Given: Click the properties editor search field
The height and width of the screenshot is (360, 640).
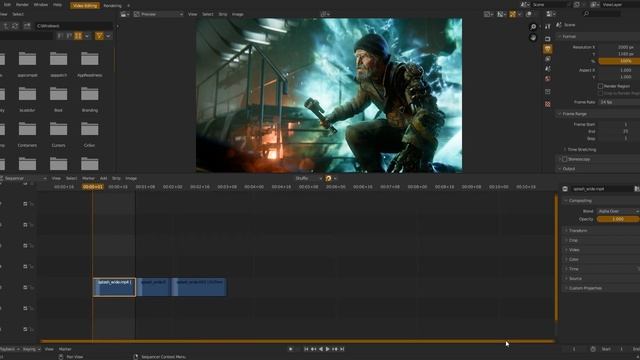Looking at the screenshot, I should coord(602,14).
